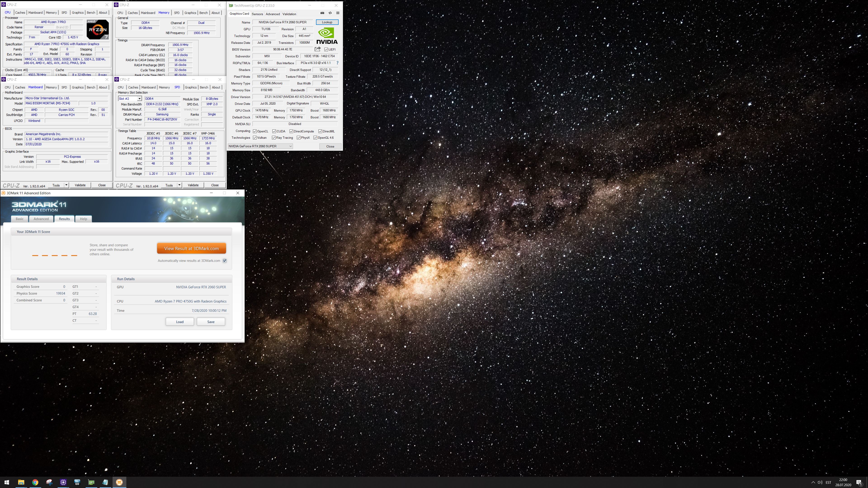Switch to CPU-Z via its taskbar icon
Viewport: 868px width, 488px height.
pyautogui.click(x=63, y=482)
